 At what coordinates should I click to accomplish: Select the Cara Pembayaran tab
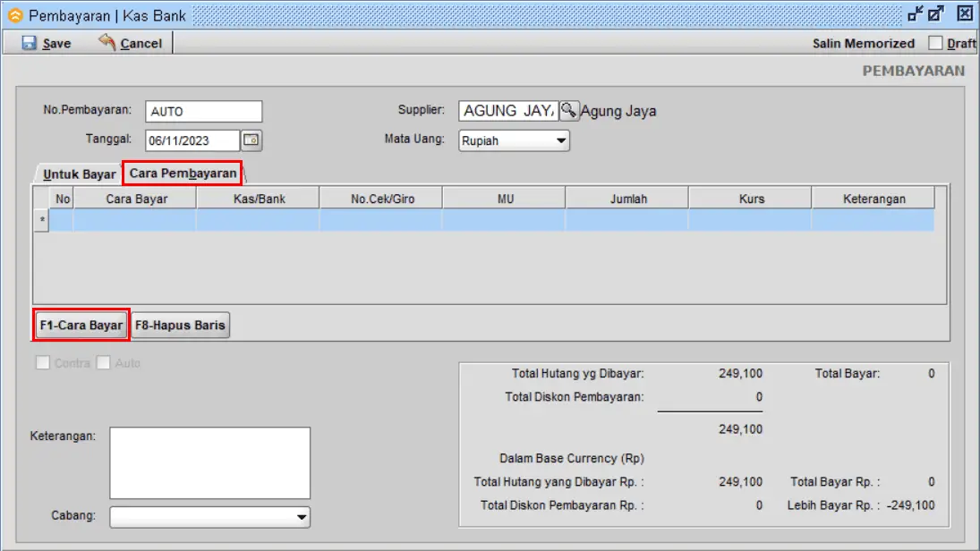[183, 173]
